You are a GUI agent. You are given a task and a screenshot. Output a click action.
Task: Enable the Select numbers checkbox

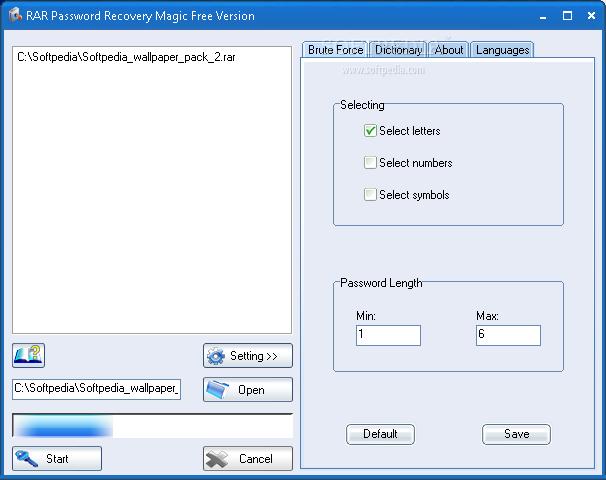click(370, 163)
